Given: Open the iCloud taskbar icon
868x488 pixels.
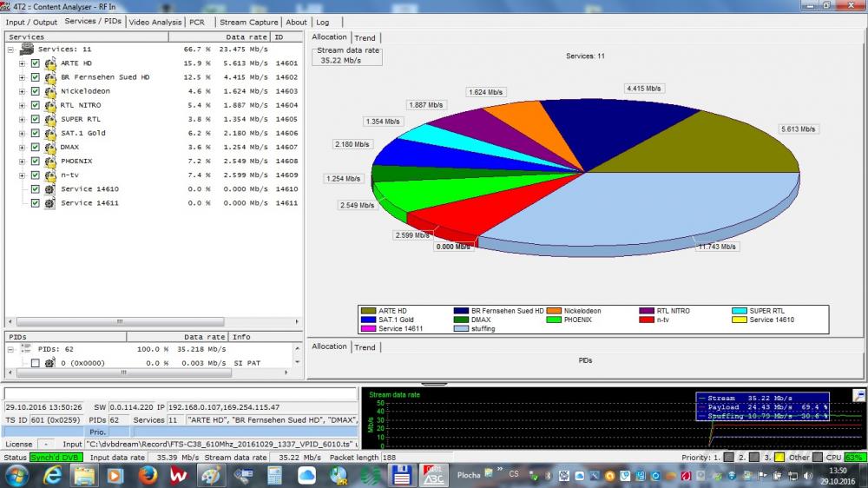Looking at the screenshot, I should tap(306, 476).
